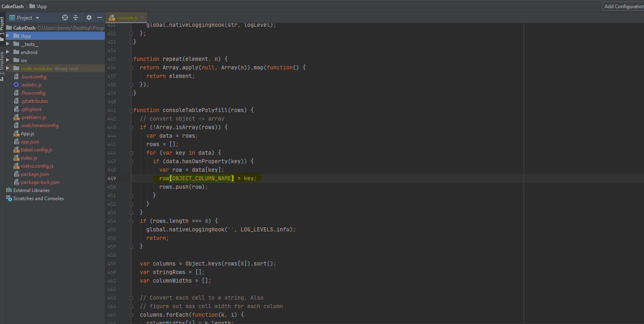Click line number 449 in gutter

pos(111,178)
